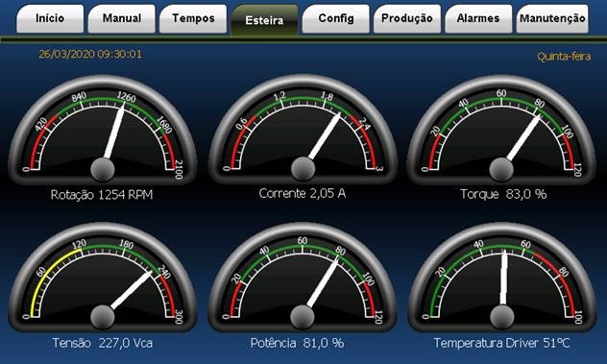Click the Corrente 2,05 A readout
Viewport: 607px width, 364px height.
coord(303,193)
